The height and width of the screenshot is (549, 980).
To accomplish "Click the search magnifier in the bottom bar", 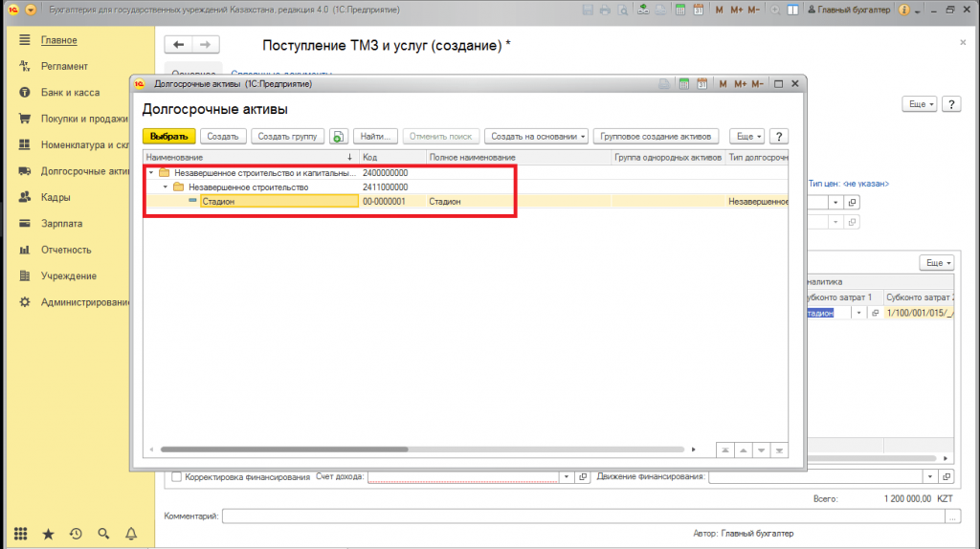I will pyautogui.click(x=103, y=534).
